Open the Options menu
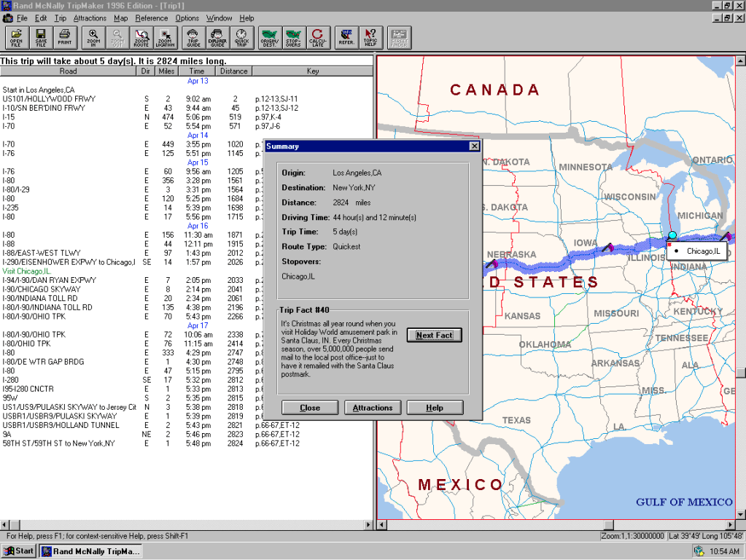 point(187,17)
